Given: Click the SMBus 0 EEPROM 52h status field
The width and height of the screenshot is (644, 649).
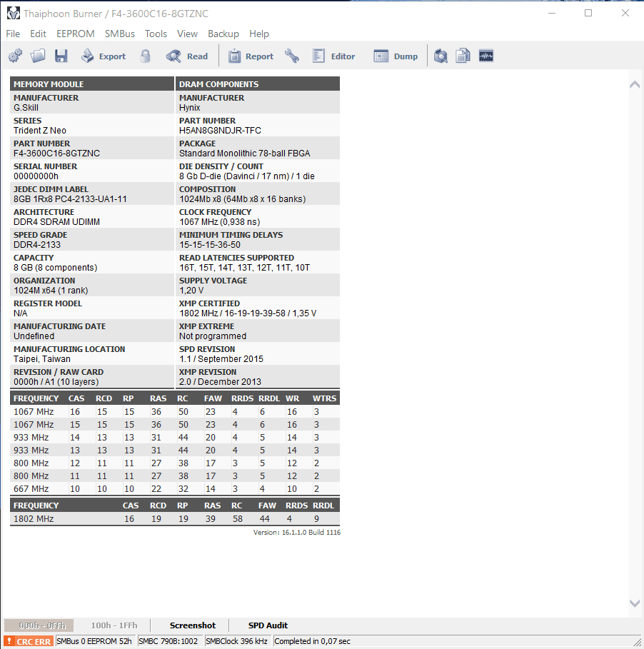Looking at the screenshot, I should (95, 641).
